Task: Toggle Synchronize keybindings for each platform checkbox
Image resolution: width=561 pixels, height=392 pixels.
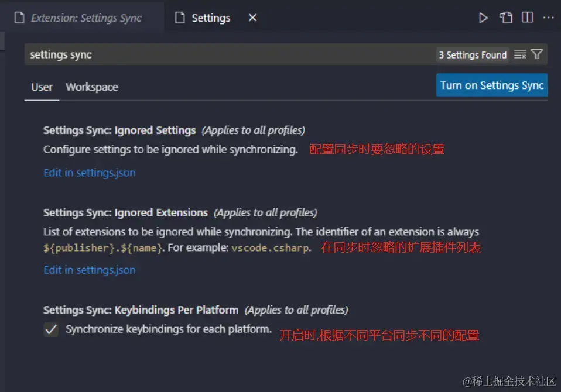Action: [x=51, y=329]
